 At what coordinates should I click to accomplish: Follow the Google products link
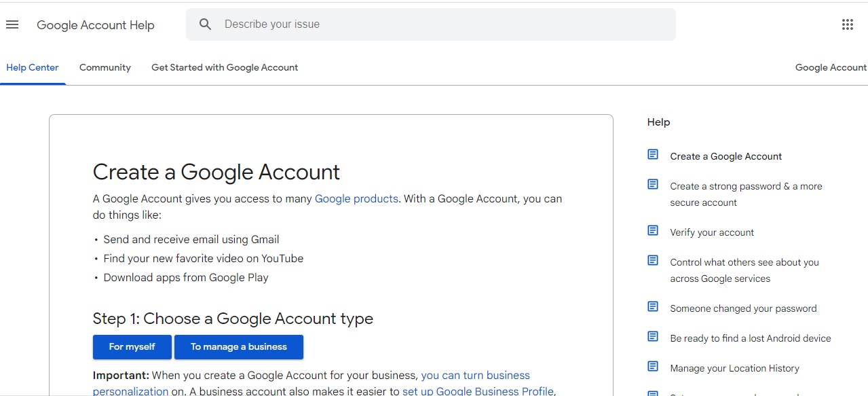tap(356, 199)
